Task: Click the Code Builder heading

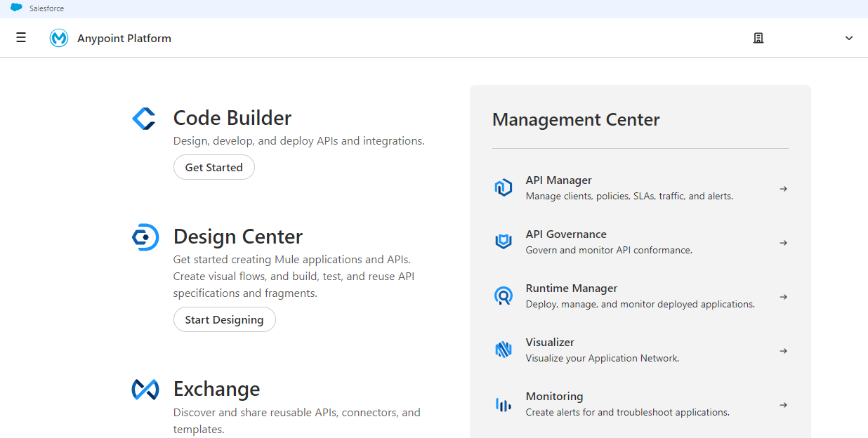Action: (232, 118)
